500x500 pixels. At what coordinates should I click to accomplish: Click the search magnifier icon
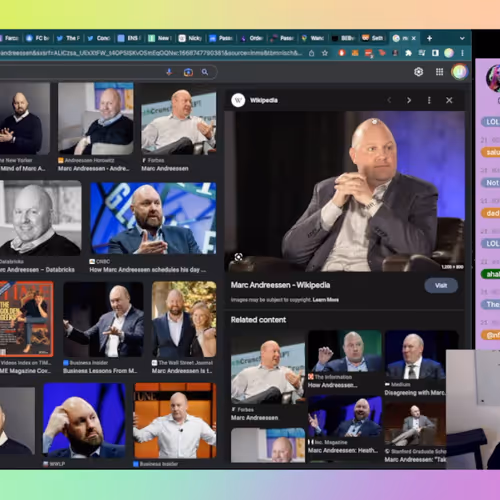coord(205,72)
